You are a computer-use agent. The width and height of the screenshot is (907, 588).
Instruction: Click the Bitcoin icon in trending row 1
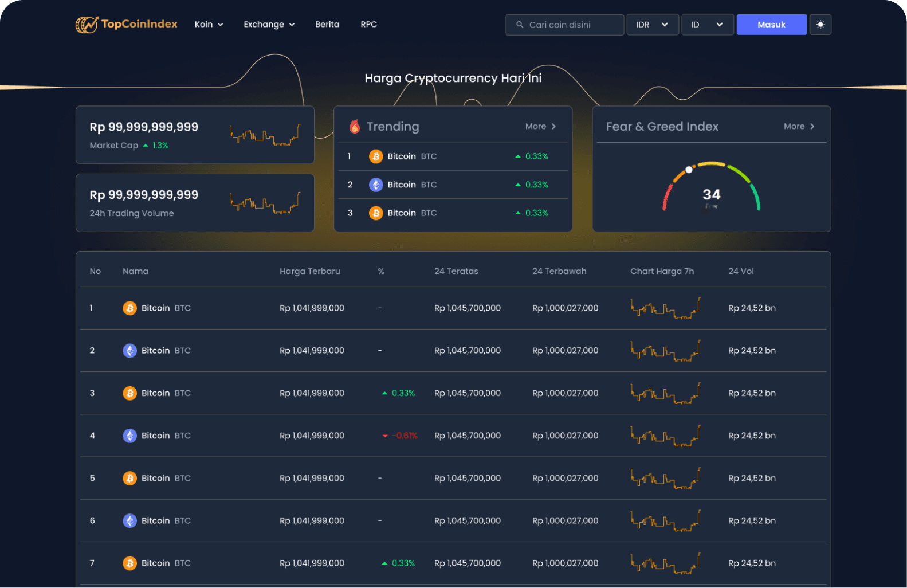tap(376, 156)
